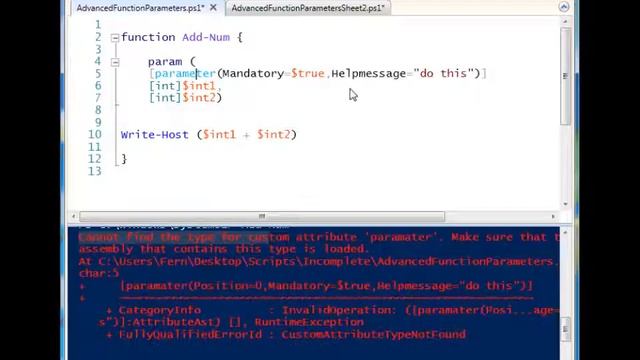This screenshot has height=360, width=640.
Task: Collapse the param block on line 4
Action: pos(115,62)
